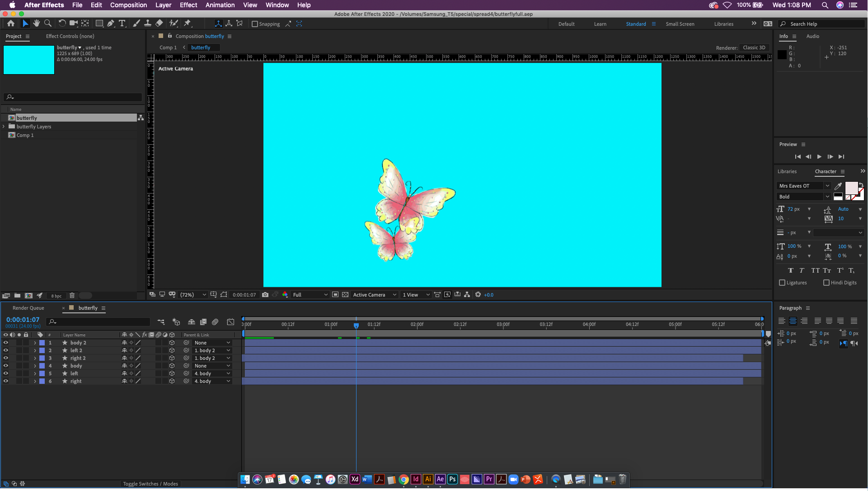This screenshot has height=491, width=868.
Task: Select the Brush tool
Action: 136,24
